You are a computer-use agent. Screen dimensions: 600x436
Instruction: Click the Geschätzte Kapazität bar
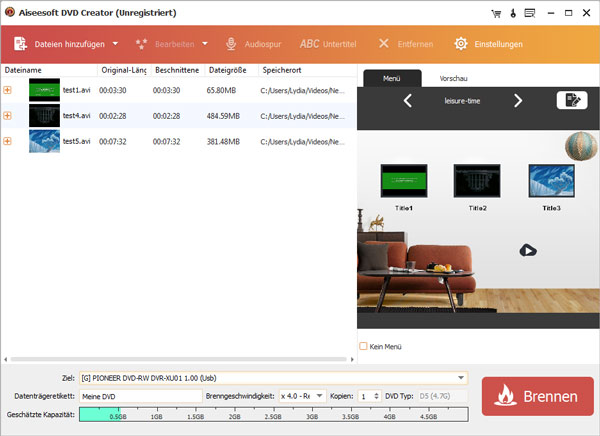click(x=274, y=414)
